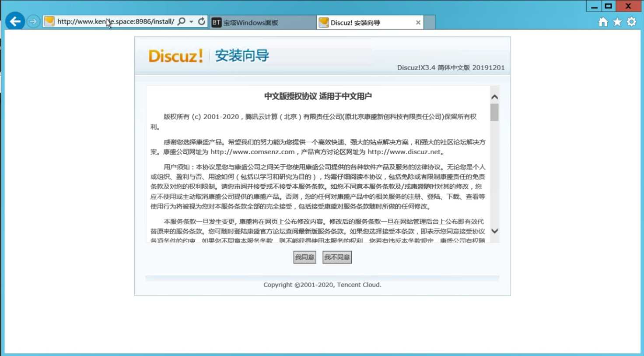Click the browser forward arrow button
This screenshot has width=644, height=356.
pyautogui.click(x=33, y=21)
